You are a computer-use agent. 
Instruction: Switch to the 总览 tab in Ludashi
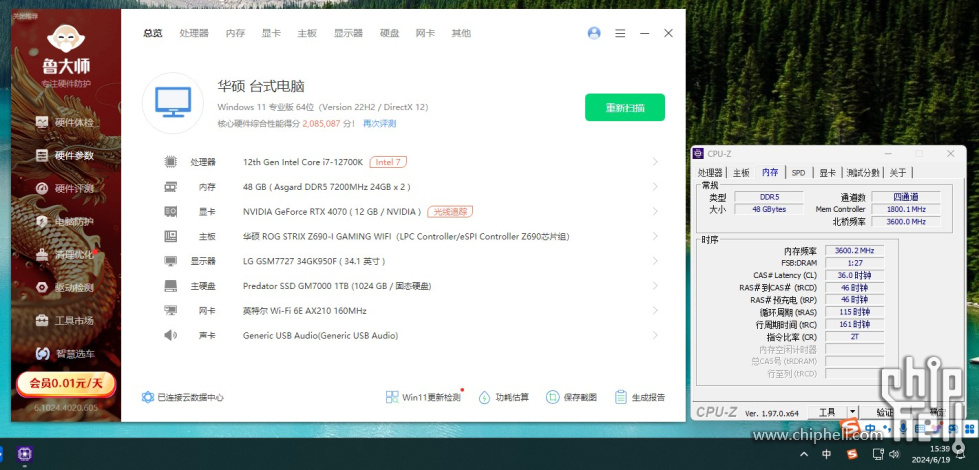click(152, 33)
